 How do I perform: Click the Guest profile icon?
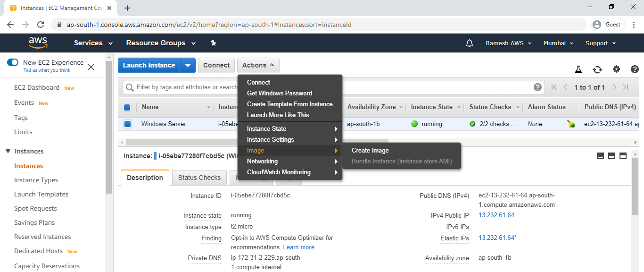pos(608,25)
